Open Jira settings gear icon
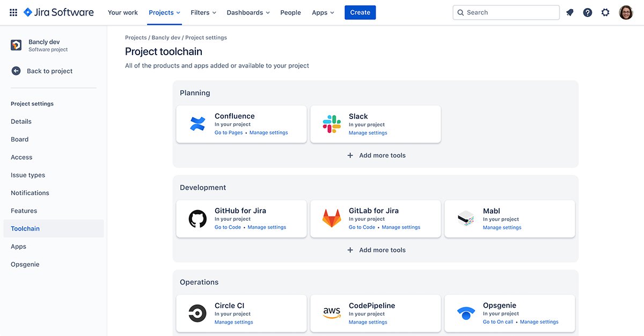Viewport: 644px width, 336px height. (x=605, y=12)
